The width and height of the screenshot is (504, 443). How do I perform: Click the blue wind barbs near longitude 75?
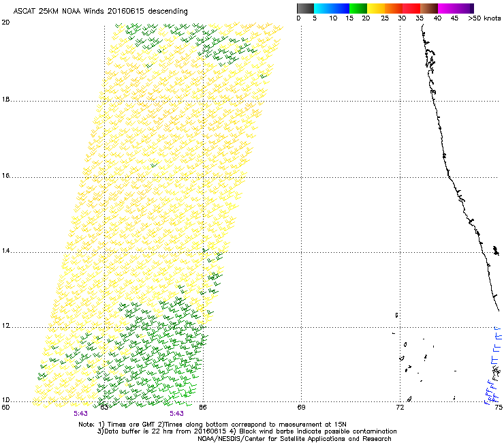pyautogui.click(x=494, y=365)
